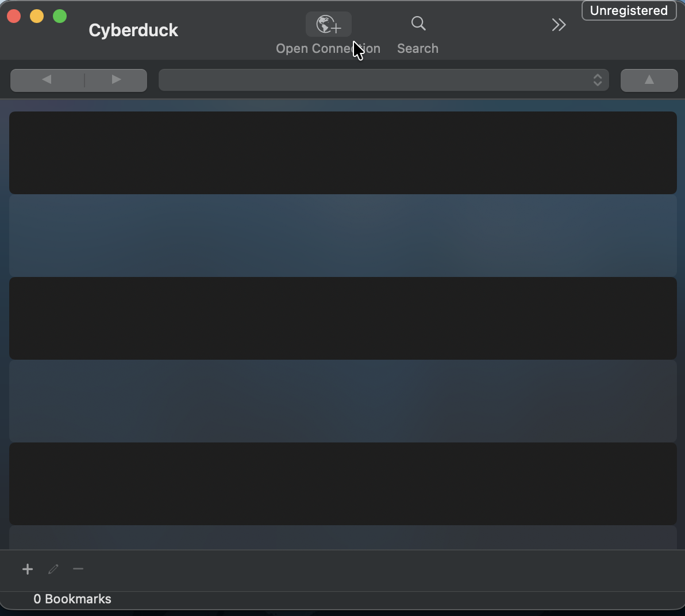Edit bookmark with the pencil icon

pyautogui.click(x=53, y=569)
